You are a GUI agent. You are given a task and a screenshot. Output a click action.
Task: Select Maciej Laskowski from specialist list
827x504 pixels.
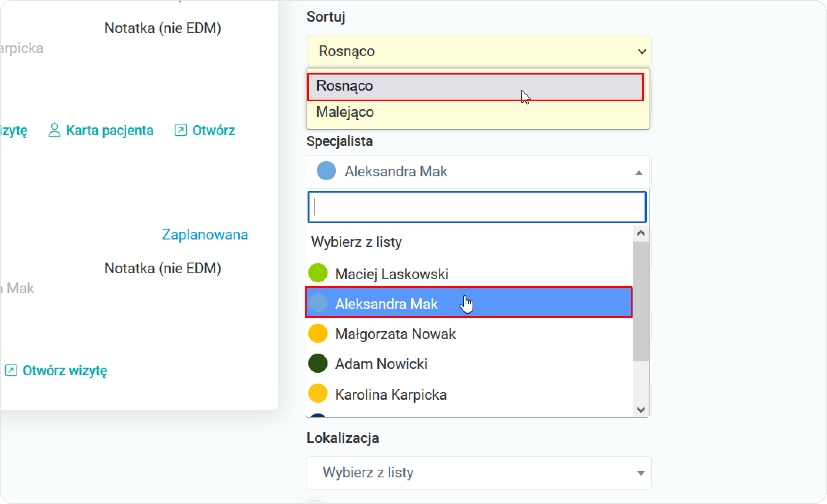click(469, 274)
